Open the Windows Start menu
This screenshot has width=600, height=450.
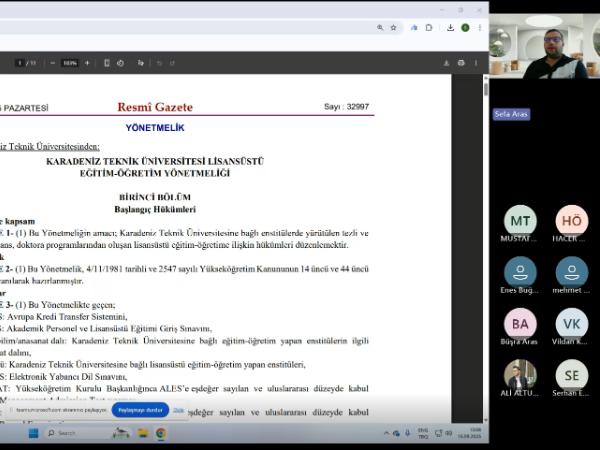(x=34, y=433)
